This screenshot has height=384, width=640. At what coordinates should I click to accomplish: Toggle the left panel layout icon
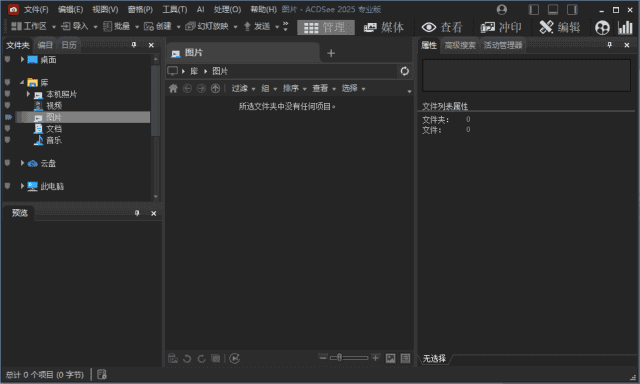pyautogui.click(x=533, y=9)
